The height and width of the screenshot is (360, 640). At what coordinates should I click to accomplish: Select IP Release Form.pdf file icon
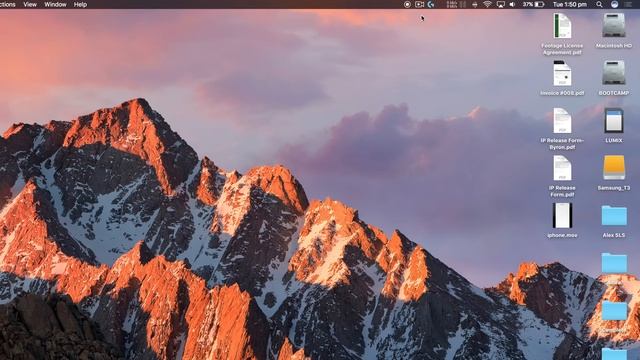pyautogui.click(x=562, y=168)
